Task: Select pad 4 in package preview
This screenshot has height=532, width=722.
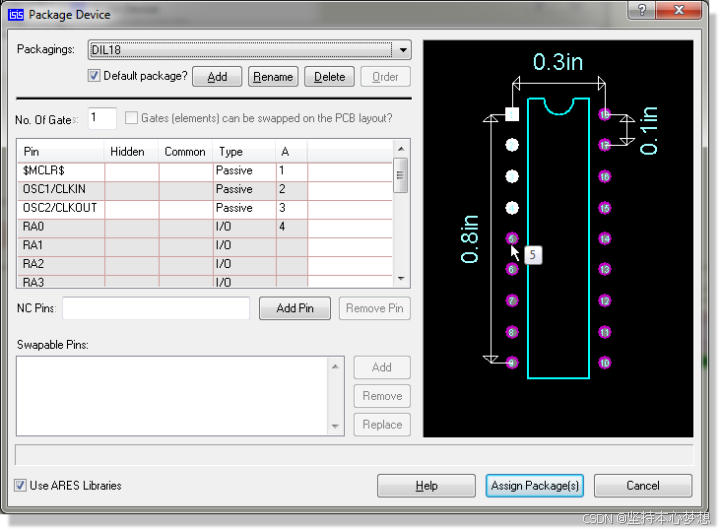Action: (512, 208)
